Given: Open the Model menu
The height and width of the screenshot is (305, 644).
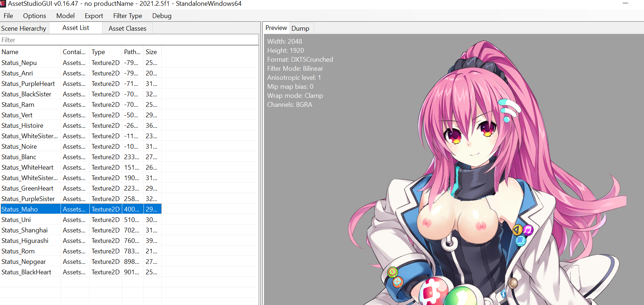Looking at the screenshot, I should point(65,16).
